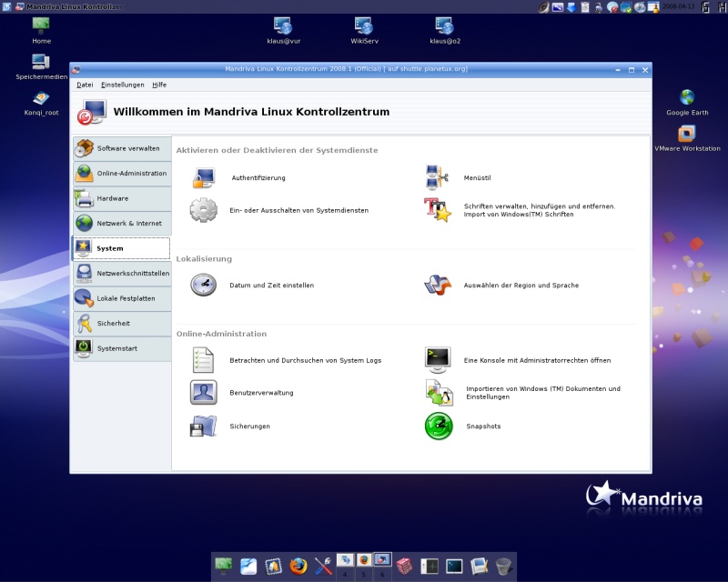
Task: Open the checklist icon for System Logs
Action: click(x=203, y=360)
